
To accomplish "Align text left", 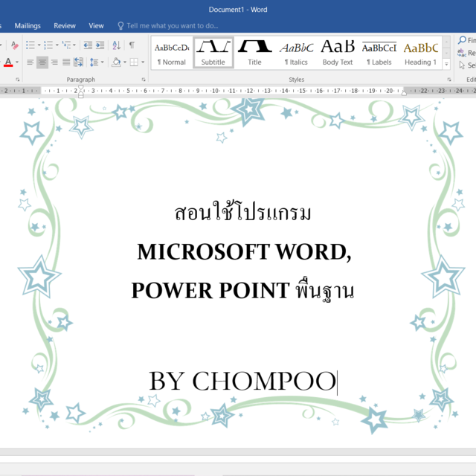I will [x=30, y=62].
